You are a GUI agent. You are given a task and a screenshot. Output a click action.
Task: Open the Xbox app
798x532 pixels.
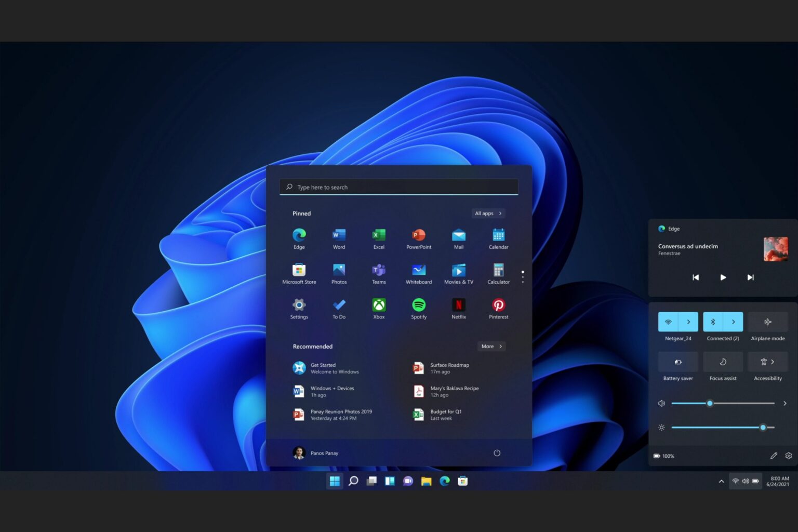pos(379,308)
